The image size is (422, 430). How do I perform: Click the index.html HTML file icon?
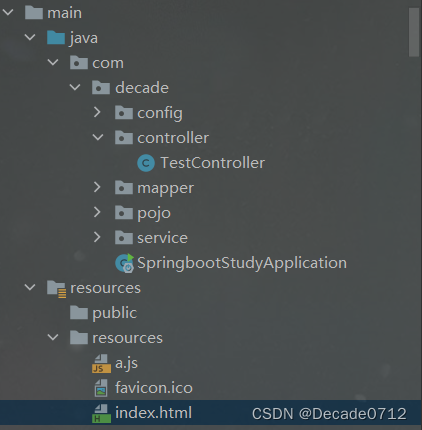[x=101, y=413]
